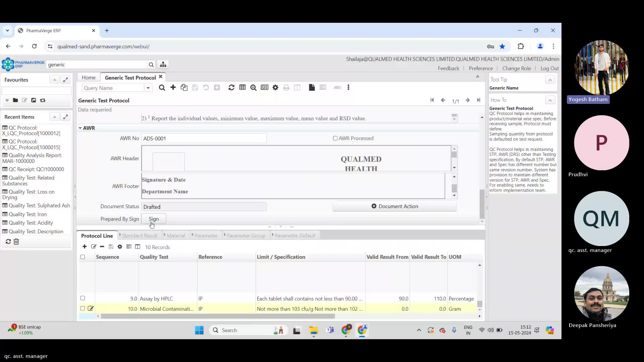Maximize the Recent Items panel
The width and height of the screenshot is (644, 362).
[66, 117]
